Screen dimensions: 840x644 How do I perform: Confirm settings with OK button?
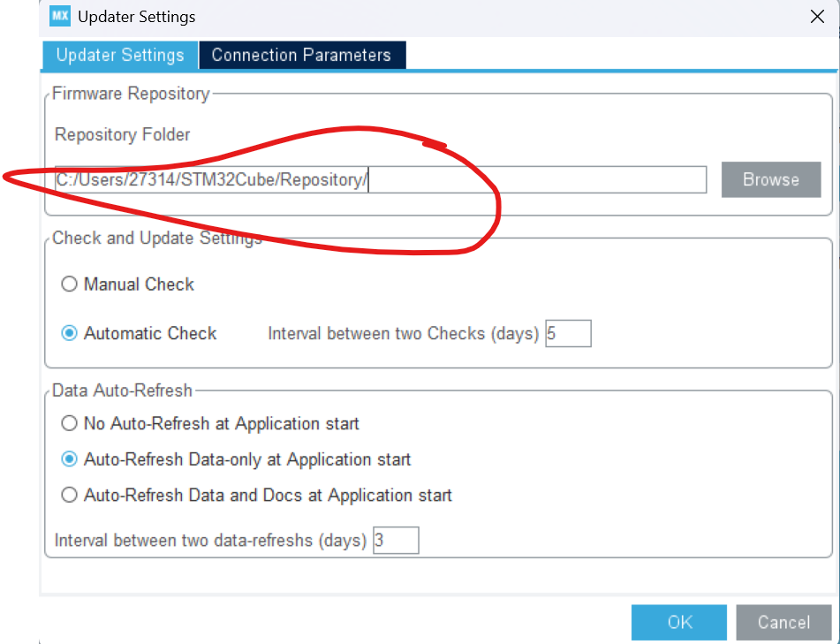point(678,622)
